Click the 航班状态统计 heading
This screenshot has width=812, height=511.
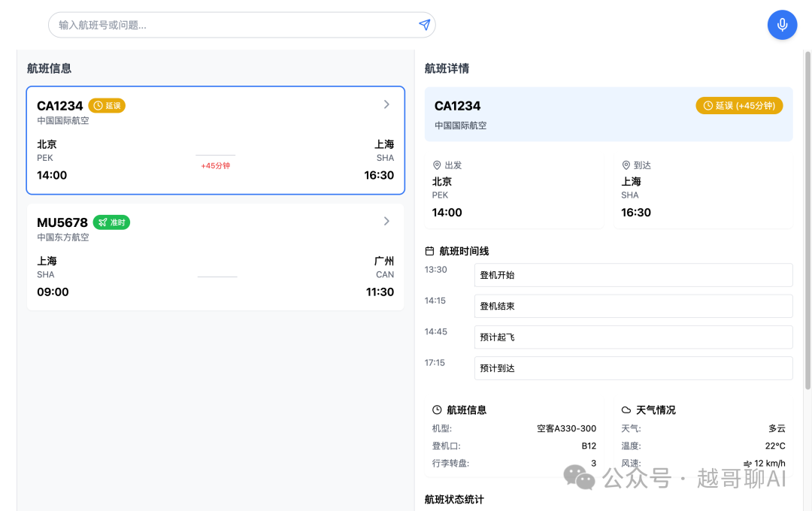click(x=454, y=500)
